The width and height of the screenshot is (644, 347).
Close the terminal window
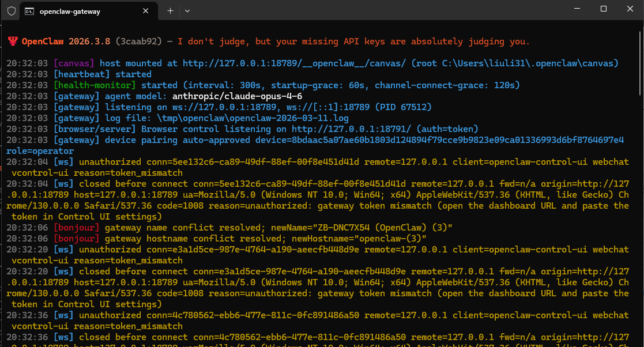[630, 9]
